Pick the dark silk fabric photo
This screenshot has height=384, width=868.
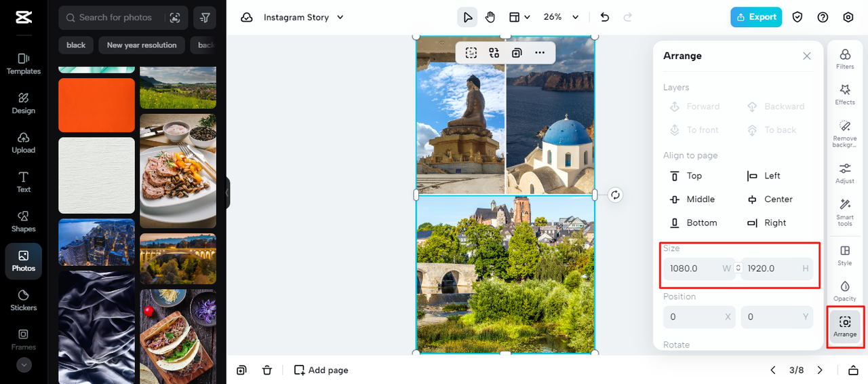click(x=97, y=328)
